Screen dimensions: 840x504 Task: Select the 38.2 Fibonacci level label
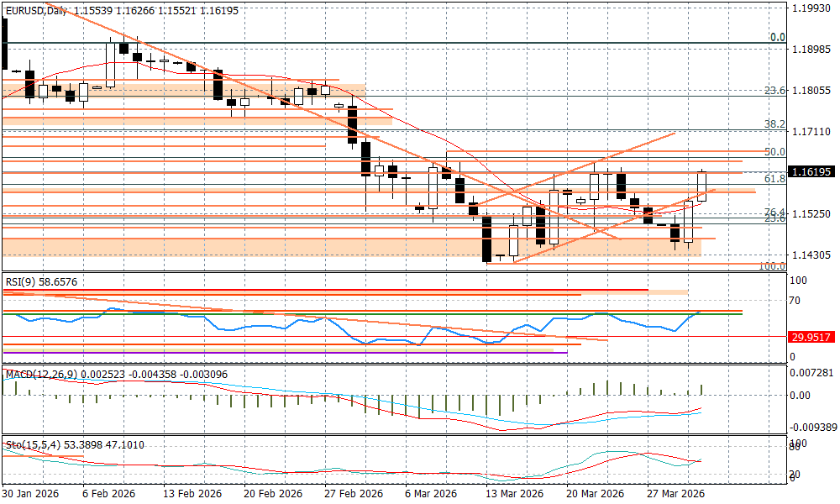pyautogui.click(x=774, y=124)
